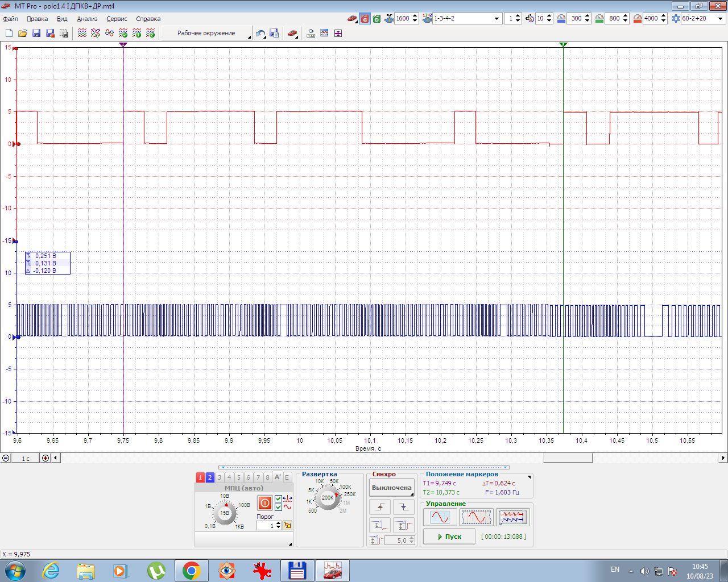The height and width of the screenshot is (582, 728).
Task: Select channel 2 tab
Action: click(210, 477)
